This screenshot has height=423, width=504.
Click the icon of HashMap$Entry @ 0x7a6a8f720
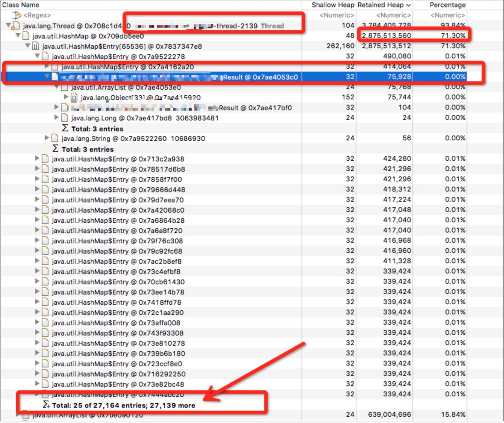pos(45,231)
